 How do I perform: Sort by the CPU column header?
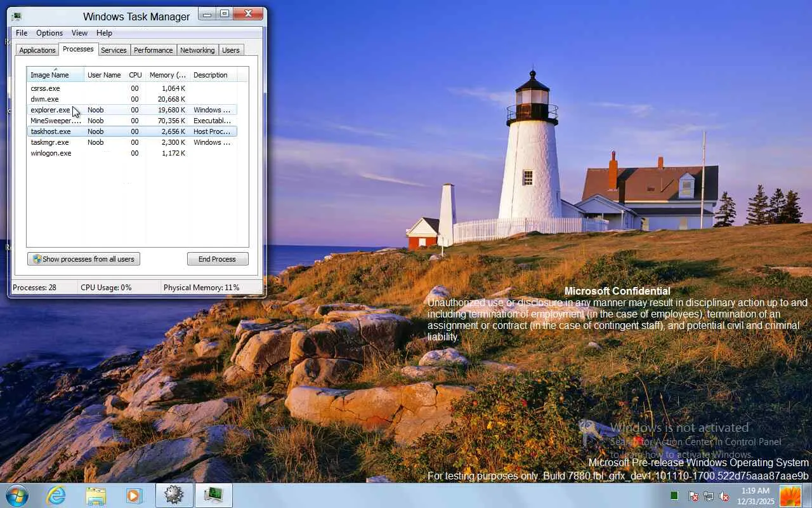[x=135, y=75]
